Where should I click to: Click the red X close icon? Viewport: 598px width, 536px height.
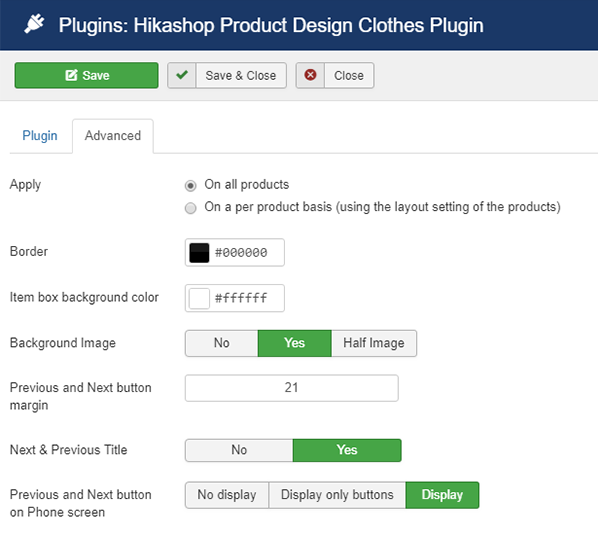point(310,75)
